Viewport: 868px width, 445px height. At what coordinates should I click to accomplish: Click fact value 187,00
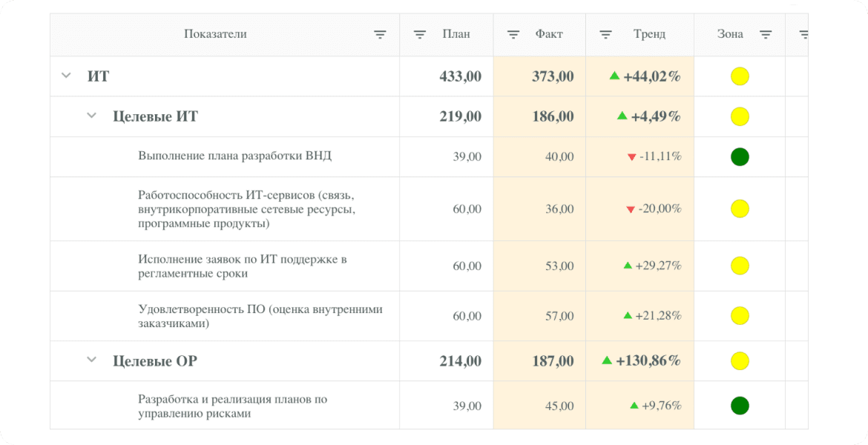[x=553, y=361]
